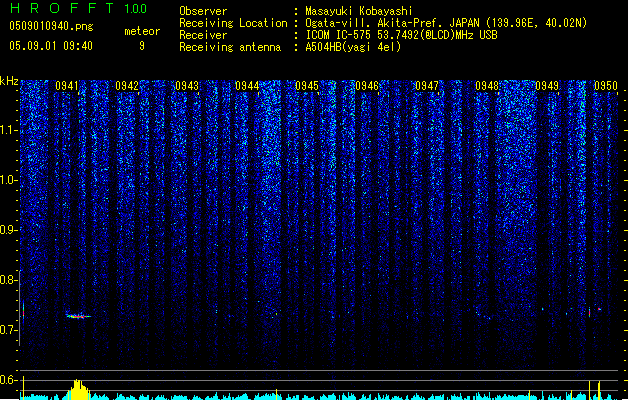Click the meteor label
This screenshot has width=629, height=400.
coord(142,31)
